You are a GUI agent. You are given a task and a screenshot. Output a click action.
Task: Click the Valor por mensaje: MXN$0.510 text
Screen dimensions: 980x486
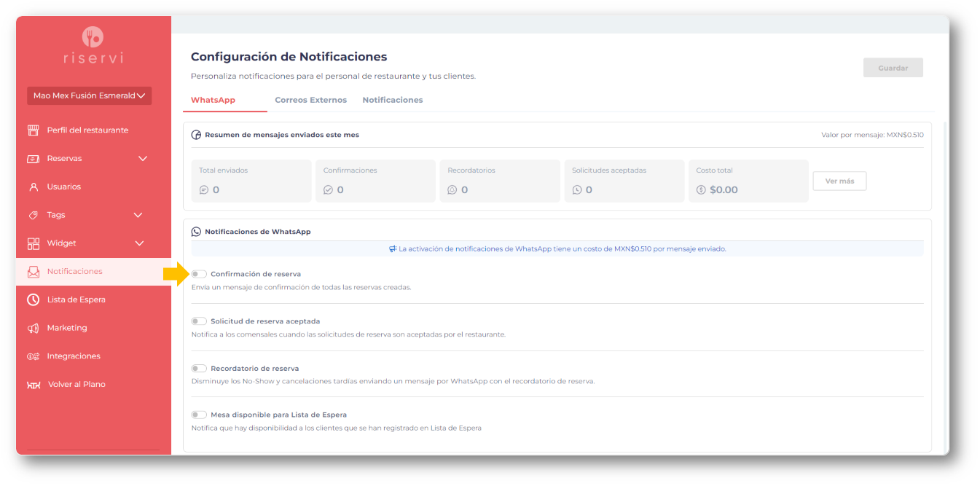(x=872, y=135)
